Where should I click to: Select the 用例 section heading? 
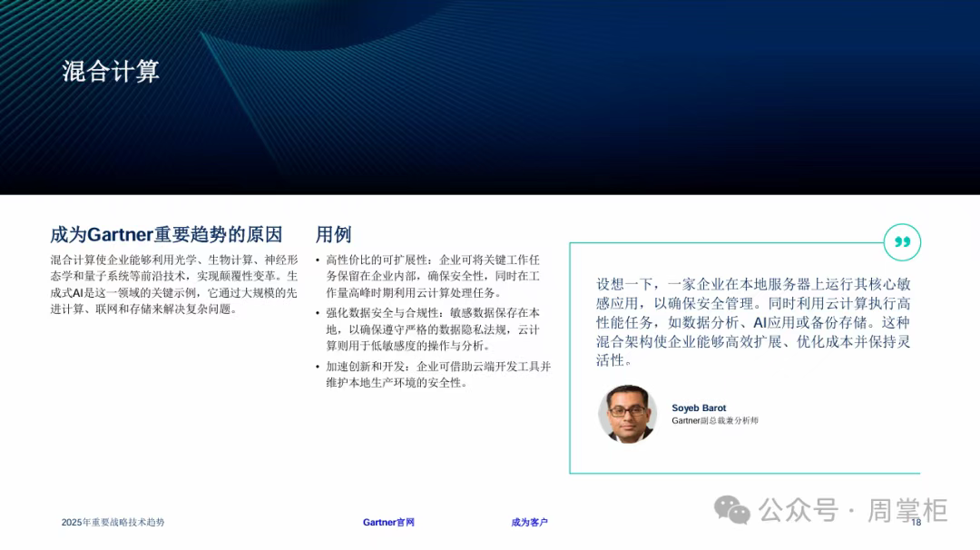coord(333,235)
